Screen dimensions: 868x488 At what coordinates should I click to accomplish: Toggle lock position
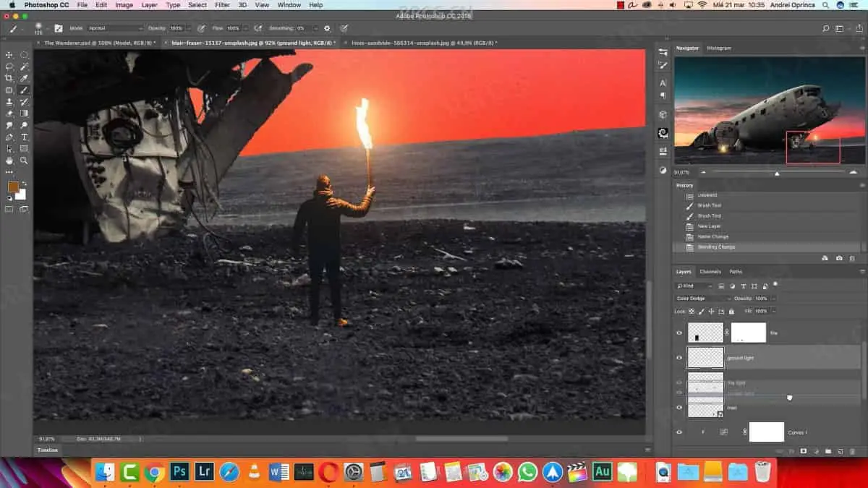tap(712, 311)
